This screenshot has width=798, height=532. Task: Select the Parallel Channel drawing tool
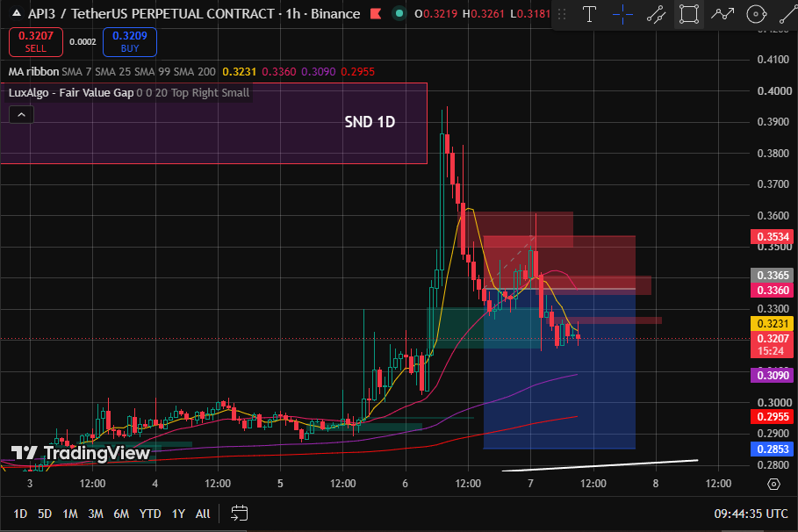tap(656, 14)
